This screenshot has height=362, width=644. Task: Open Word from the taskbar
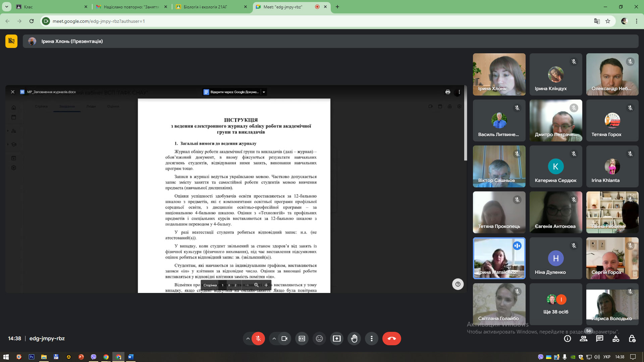131,357
